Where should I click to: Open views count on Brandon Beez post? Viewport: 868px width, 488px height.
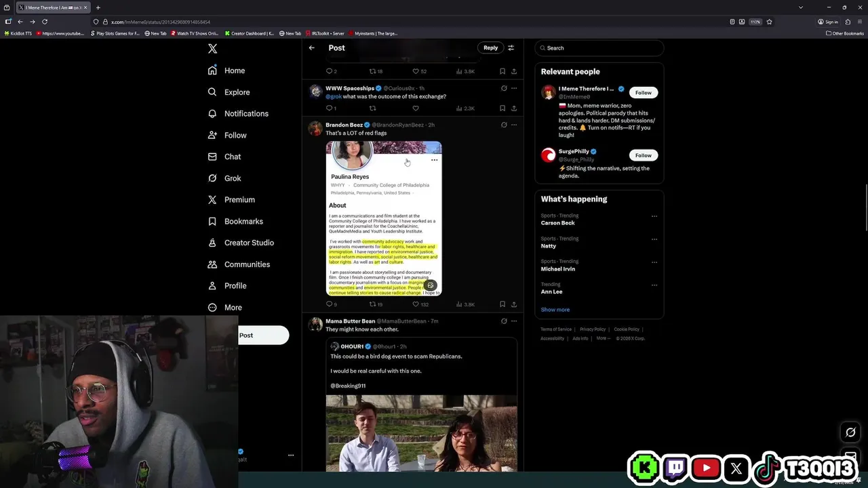tap(465, 304)
